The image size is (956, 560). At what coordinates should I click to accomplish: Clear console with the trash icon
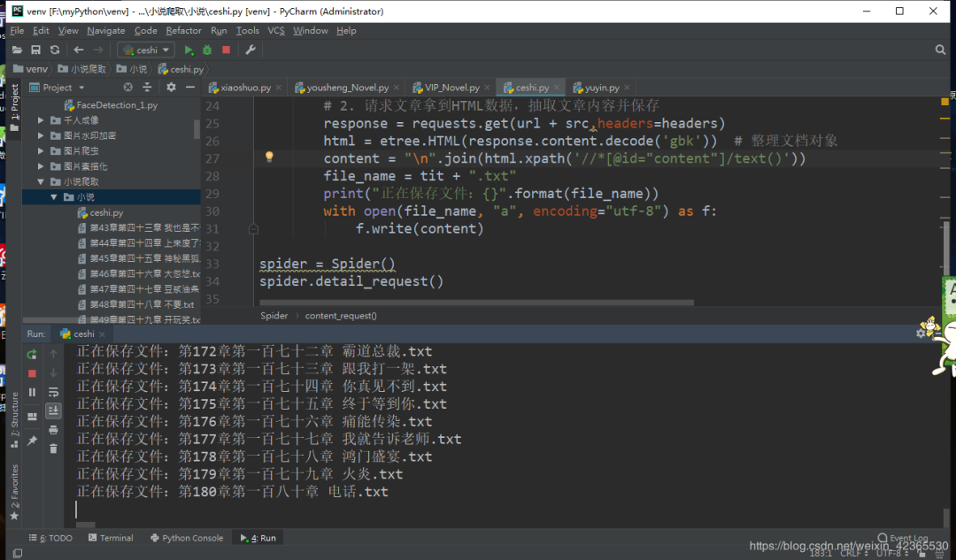(54, 449)
